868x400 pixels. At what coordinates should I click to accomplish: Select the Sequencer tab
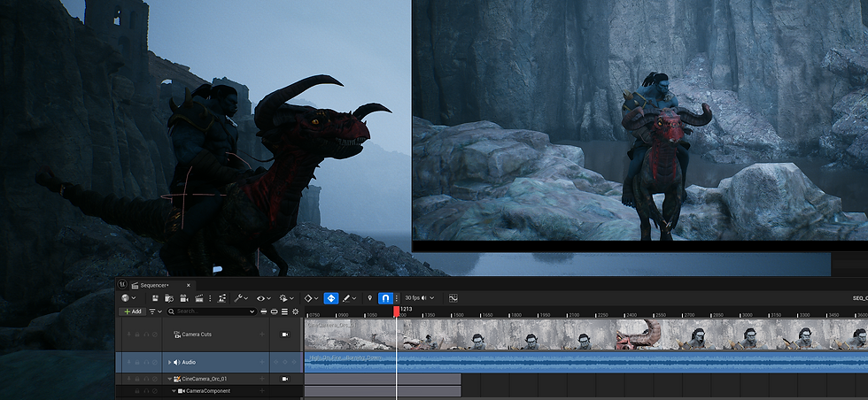155,285
